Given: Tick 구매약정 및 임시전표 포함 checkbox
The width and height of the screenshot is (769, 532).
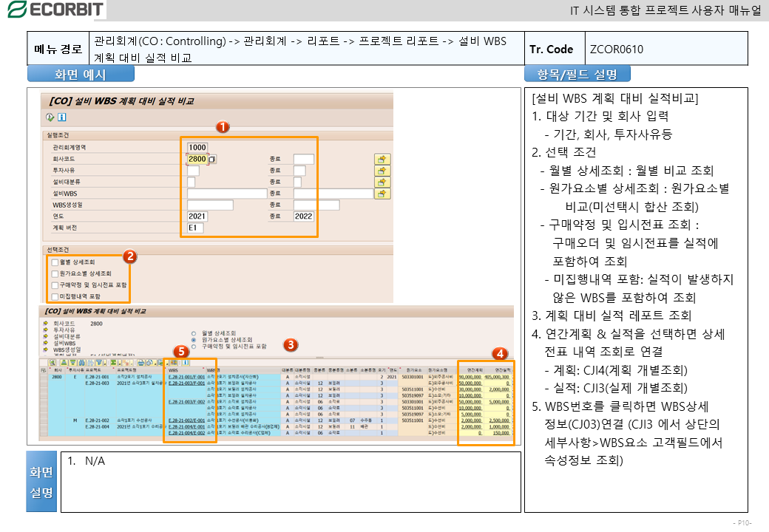Looking at the screenshot, I should tap(55, 284).
